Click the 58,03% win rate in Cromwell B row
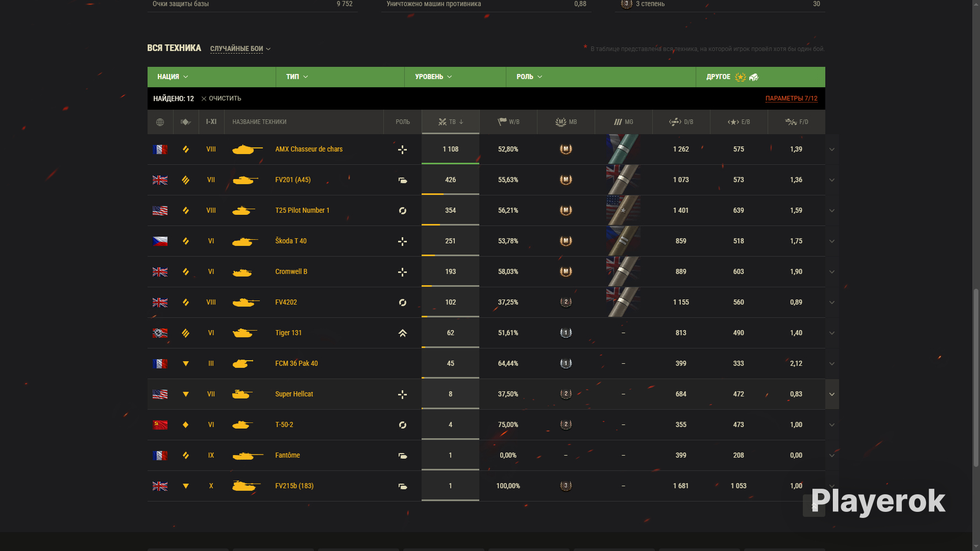The width and height of the screenshot is (980, 551). [508, 272]
